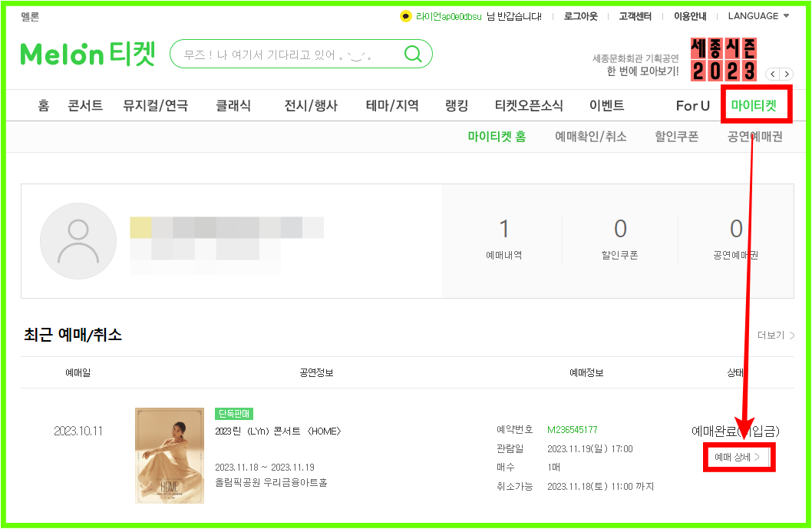
Task: Click the Kakao account icon beside 라이언ap0e0dbsu
Action: click(x=405, y=17)
